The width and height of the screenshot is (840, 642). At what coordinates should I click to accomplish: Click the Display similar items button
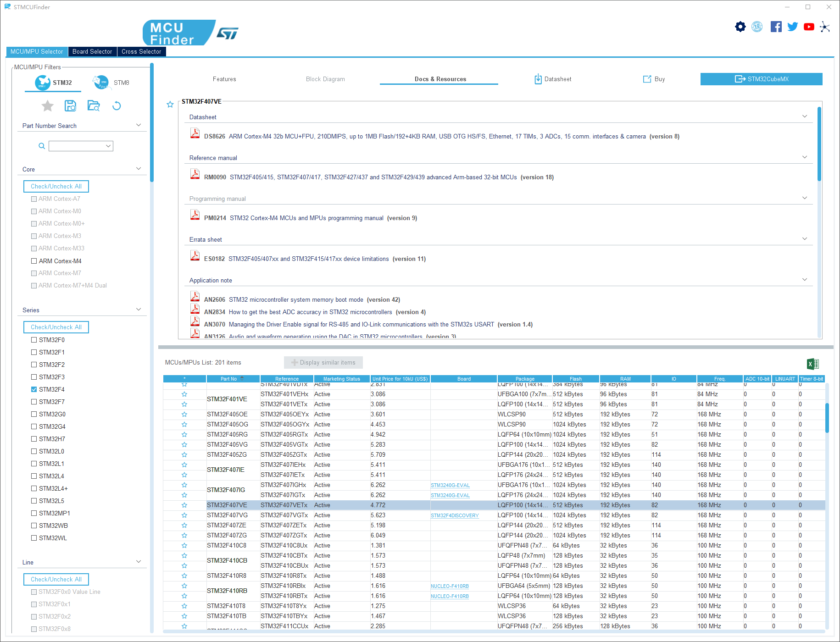[323, 363]
